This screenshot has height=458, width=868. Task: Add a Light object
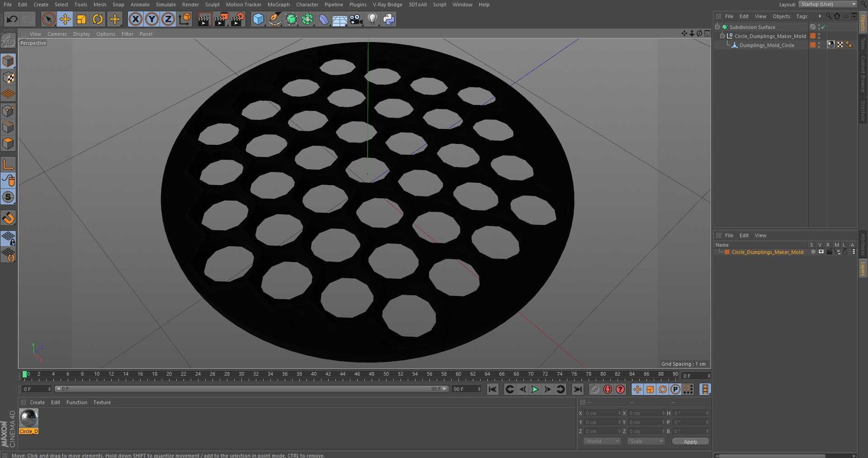point(373,19)
